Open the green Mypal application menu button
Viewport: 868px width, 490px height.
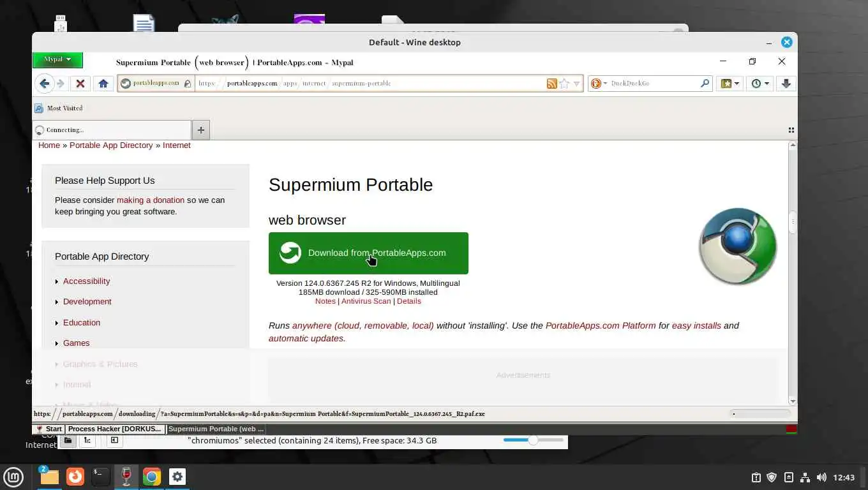pyautogui.click(x=57, y=60)
